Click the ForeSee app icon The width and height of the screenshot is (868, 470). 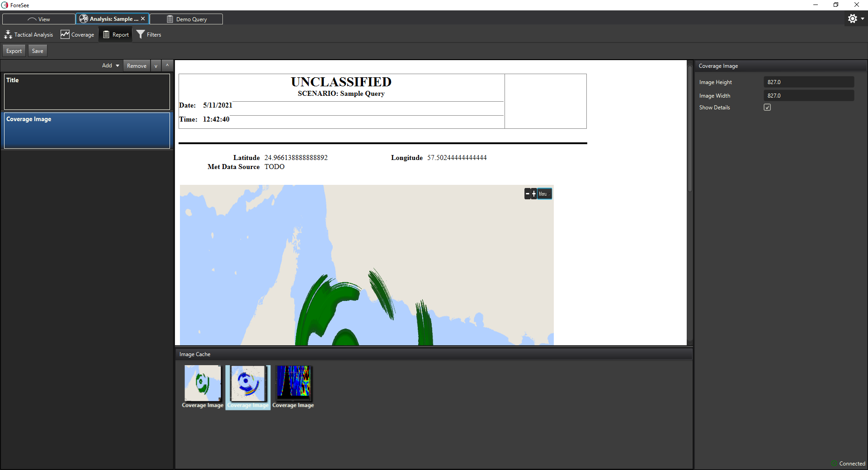[x=5, y=5]
